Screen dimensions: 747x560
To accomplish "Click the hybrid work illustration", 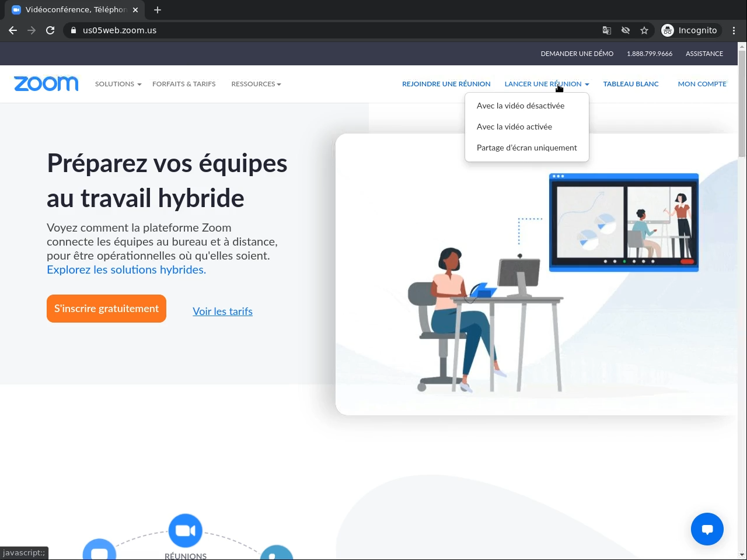I will coord(536,274).
